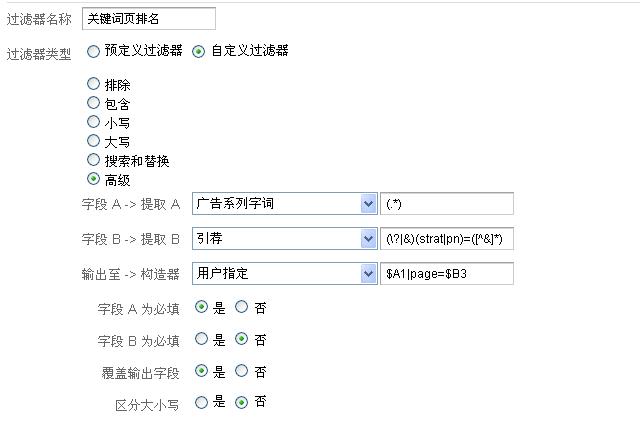Set 字段 A 为必填 to 否
This screenshot has width=640, height=422.
tap(241, 308)
